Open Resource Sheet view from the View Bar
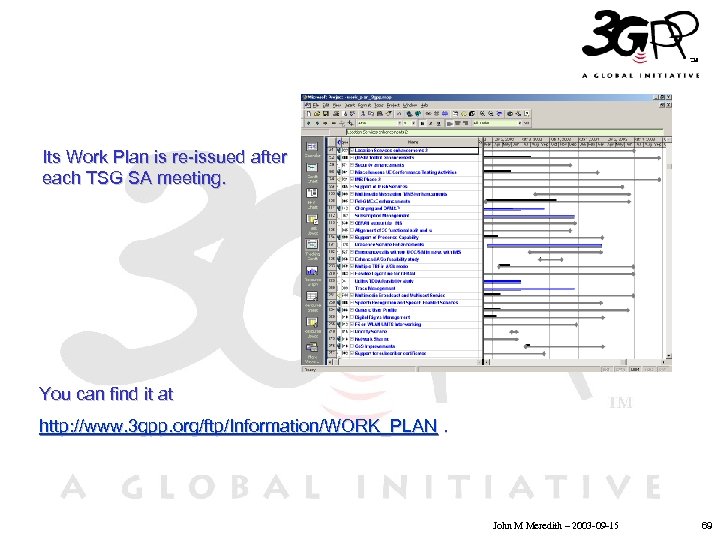 click(x=312, y=300)
